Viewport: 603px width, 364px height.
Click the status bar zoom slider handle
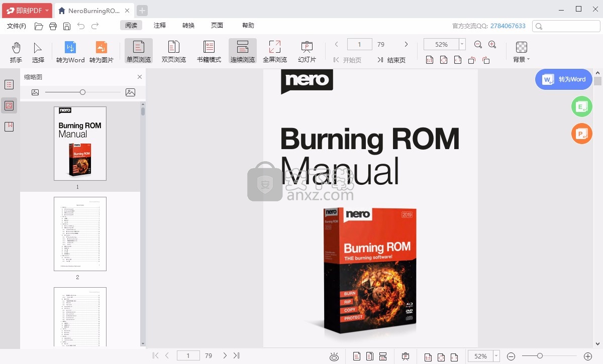[x=540, y=356]
